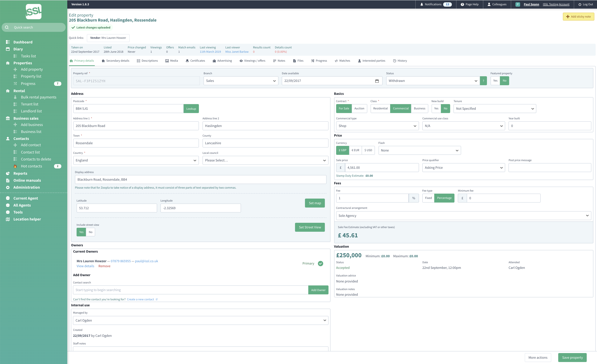Set Featured property to Yes
The width and height of the screenshot is (597, 364).
click(x=495, y=81)
